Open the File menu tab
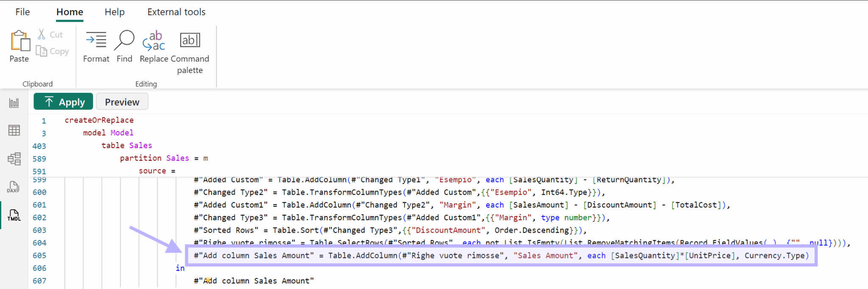868x289 pixels. click(22, 12)
